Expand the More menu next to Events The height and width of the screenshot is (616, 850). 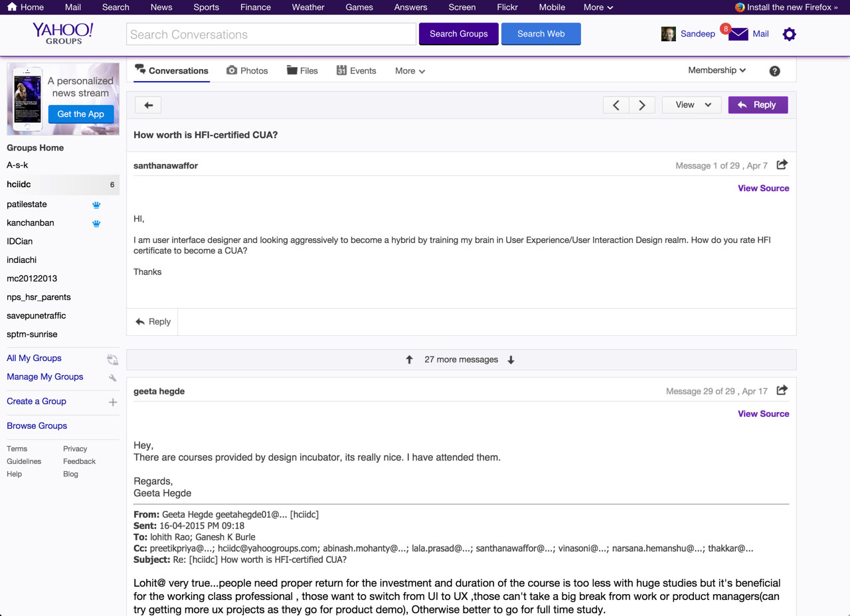(x=410, y=71)
